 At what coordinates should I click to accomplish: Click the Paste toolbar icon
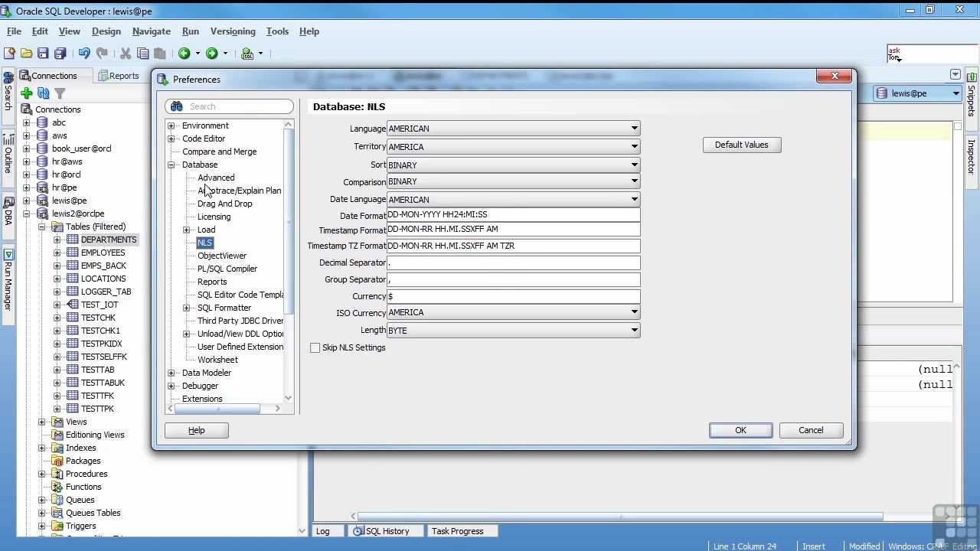click(x=159, y=54)
